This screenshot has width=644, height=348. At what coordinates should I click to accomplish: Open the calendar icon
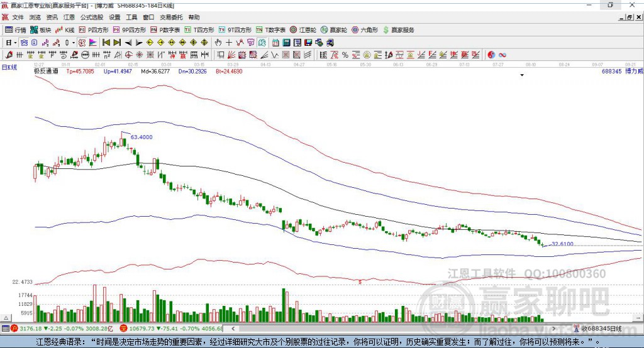click(x=275, y=43)
